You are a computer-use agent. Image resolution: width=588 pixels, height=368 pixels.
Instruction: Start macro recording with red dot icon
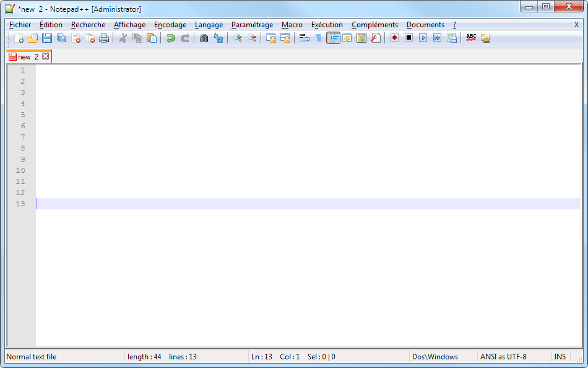point(394,38)
